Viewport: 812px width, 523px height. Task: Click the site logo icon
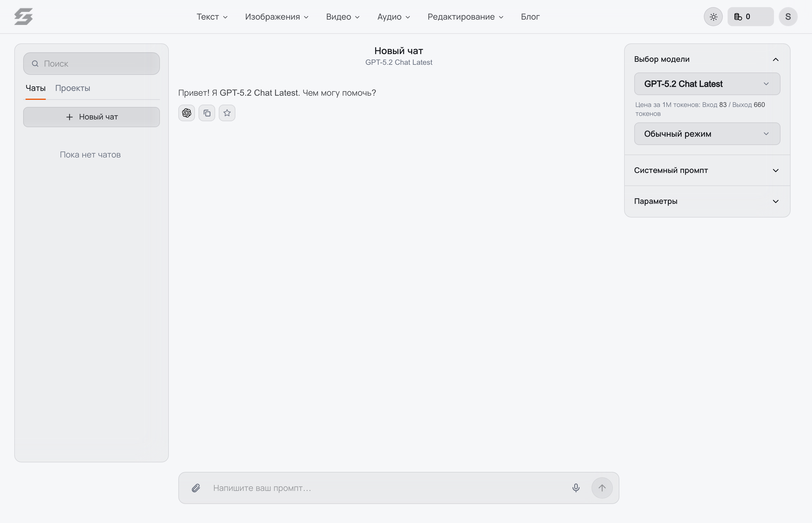click(23, 17)
